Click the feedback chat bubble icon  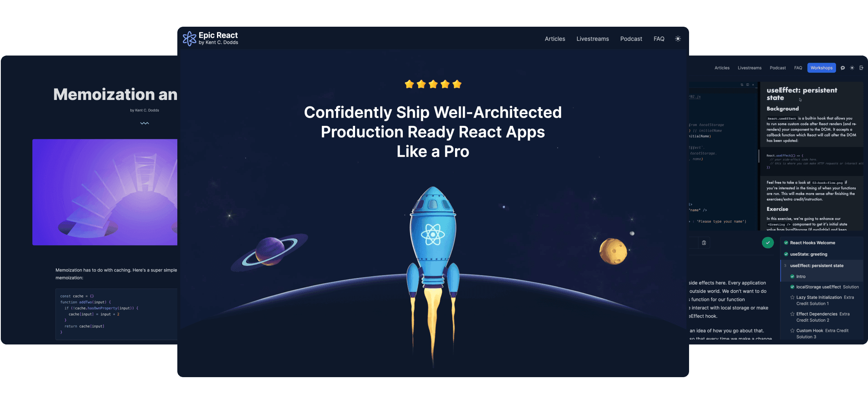click(x=842, y=68)
